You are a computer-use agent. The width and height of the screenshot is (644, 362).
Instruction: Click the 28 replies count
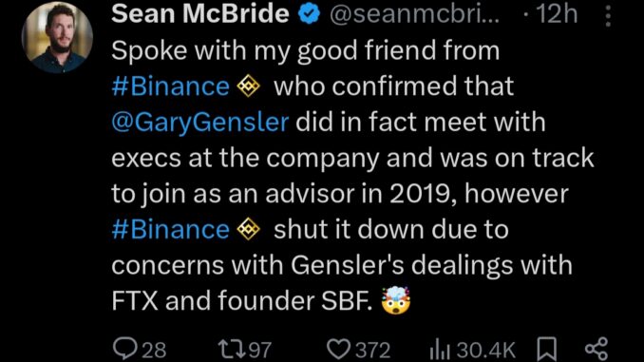154,350
